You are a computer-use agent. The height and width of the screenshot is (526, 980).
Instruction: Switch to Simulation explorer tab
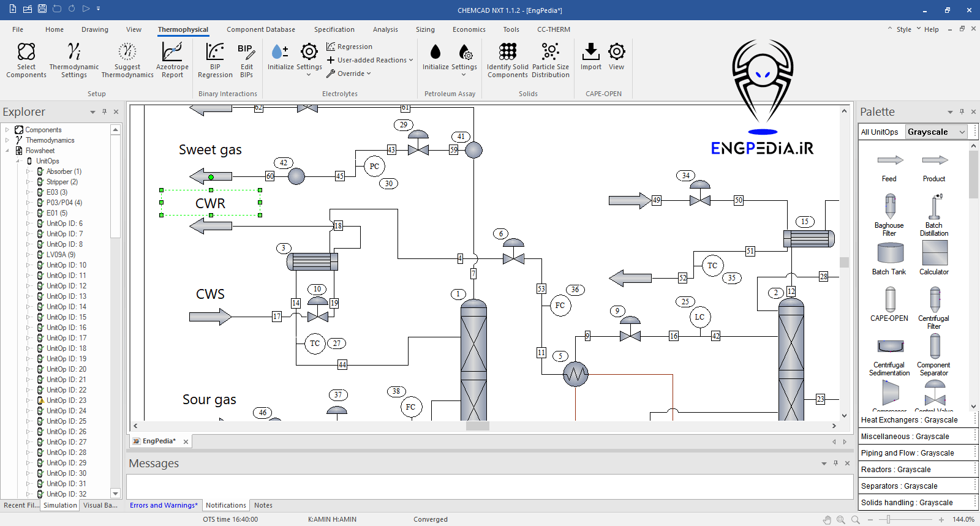60,505
